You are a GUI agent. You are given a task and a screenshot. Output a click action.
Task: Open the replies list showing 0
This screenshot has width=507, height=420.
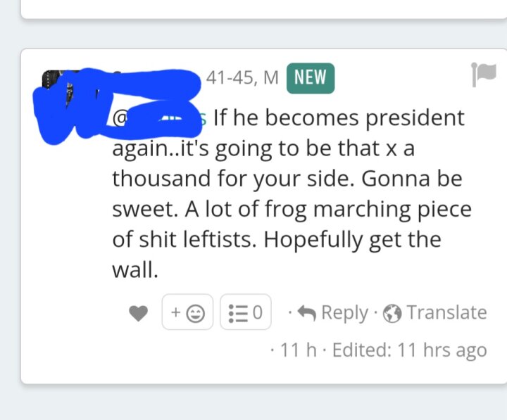[x=246, y=312]
